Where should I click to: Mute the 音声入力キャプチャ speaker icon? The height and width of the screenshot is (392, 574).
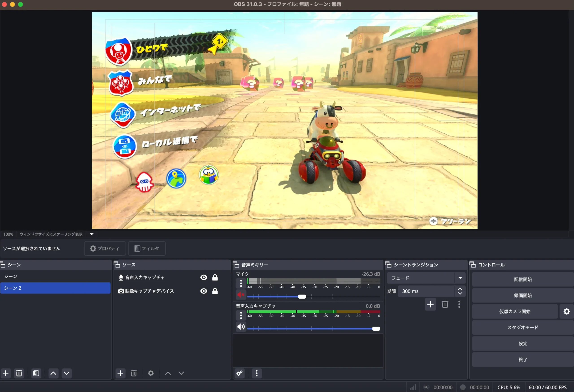click(241, 327)
